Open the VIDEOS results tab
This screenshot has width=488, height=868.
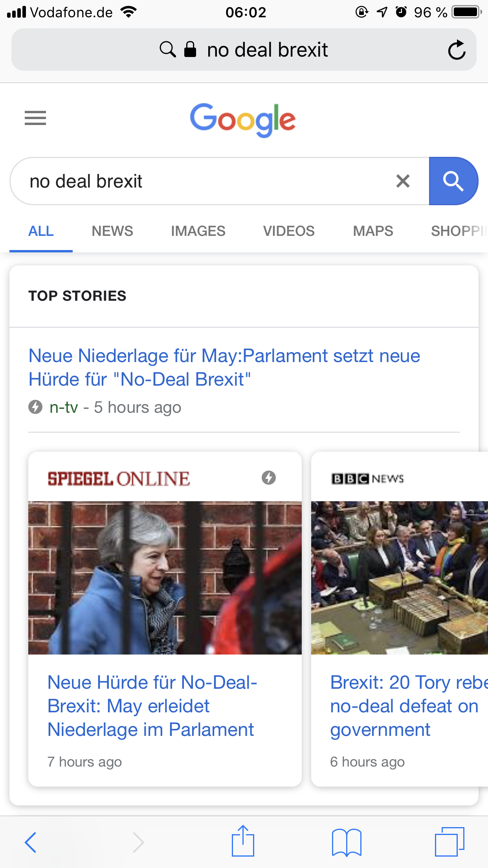coord(289,231)
